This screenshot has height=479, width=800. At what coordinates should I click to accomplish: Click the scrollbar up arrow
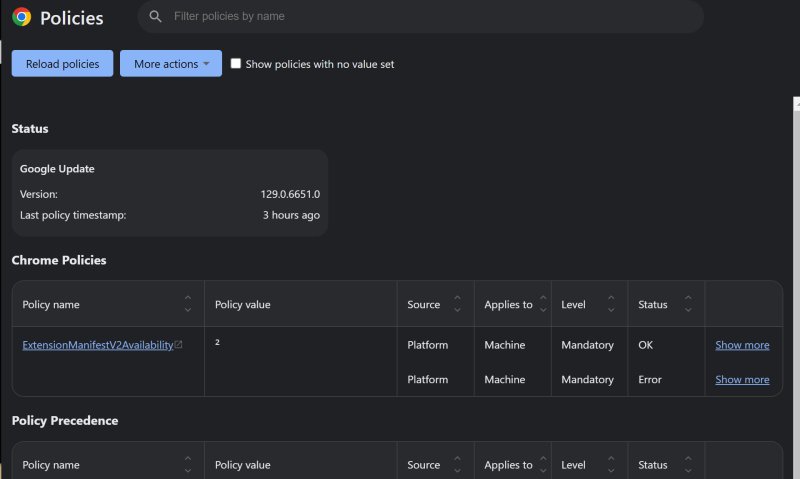pos(796,103)
